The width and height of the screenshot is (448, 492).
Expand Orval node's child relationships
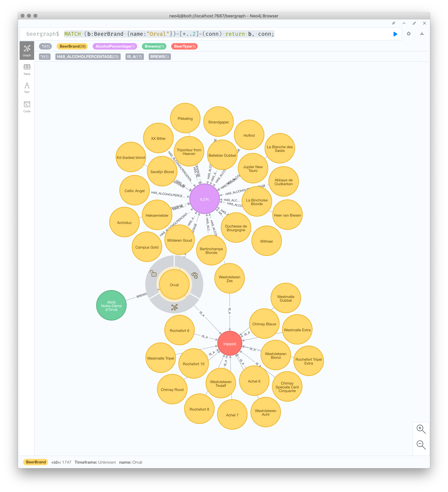[174, 307]
